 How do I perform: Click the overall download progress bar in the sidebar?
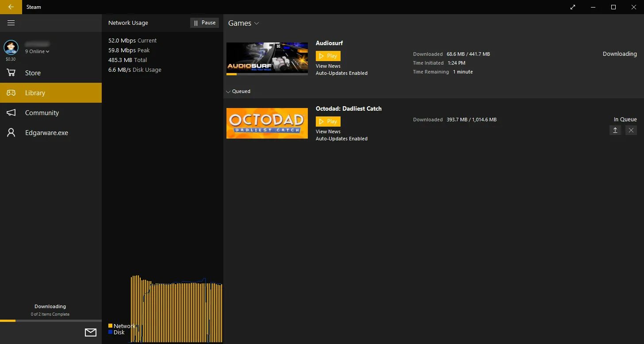tap(51, 321)
